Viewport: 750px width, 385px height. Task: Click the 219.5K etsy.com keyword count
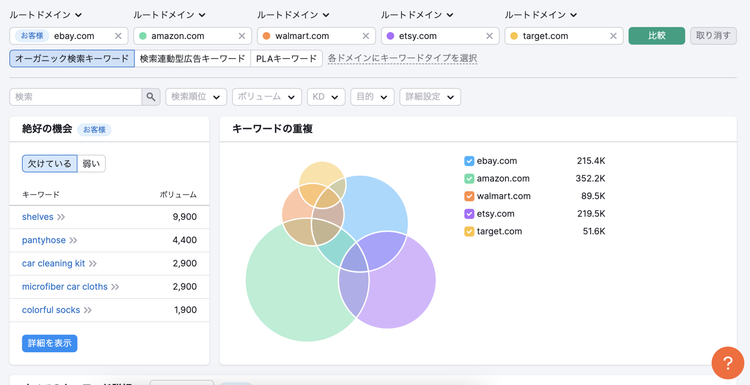(591, 214)
